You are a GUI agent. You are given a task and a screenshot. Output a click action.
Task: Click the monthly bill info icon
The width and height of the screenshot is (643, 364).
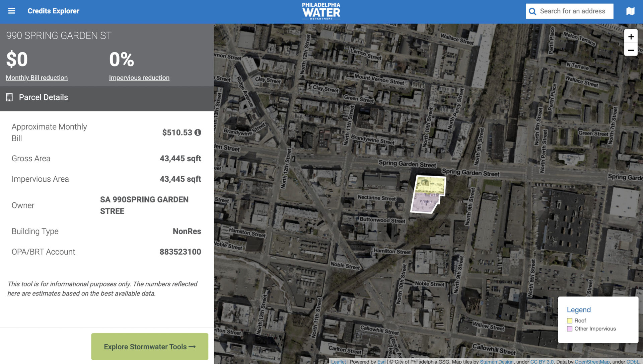198,132
